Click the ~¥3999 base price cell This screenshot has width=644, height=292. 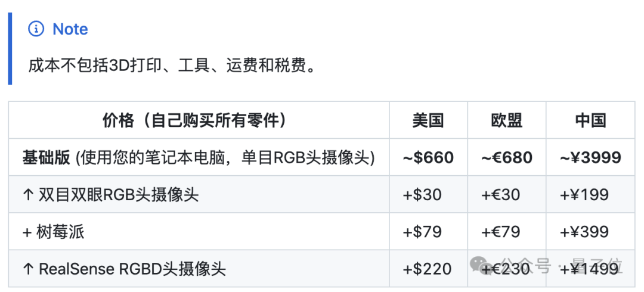click(x=590, y=157)
